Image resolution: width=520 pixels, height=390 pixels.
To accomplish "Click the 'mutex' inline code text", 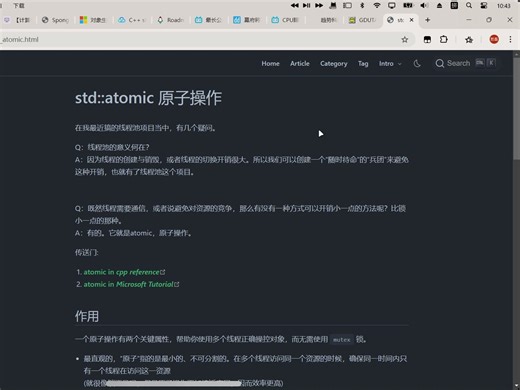I will tap(342, 340).
